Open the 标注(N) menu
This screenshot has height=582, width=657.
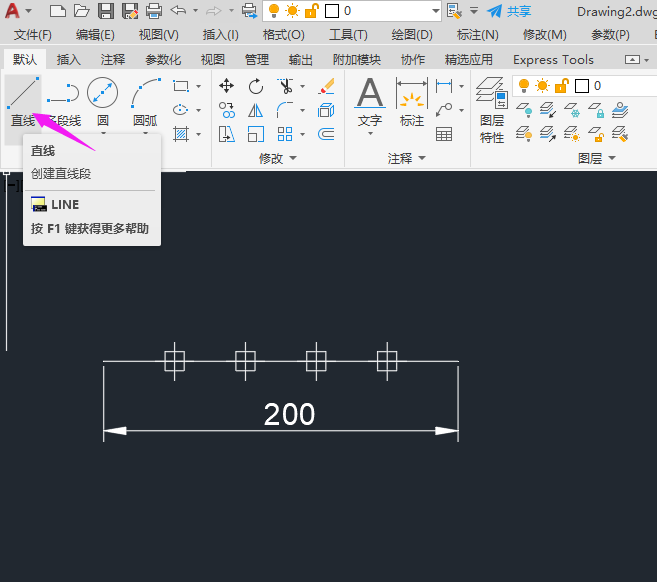(x=478, y=35)
